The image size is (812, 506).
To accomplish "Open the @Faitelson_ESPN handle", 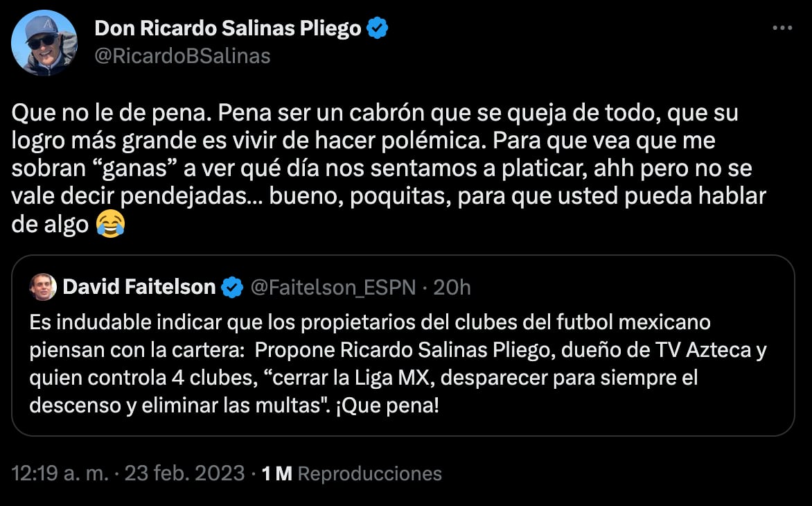I will 333,286.
